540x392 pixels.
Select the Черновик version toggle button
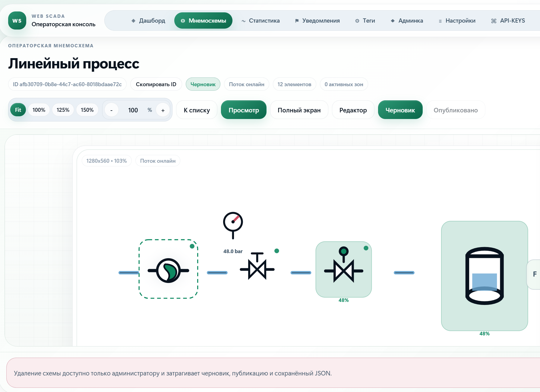tap(400, 110)
